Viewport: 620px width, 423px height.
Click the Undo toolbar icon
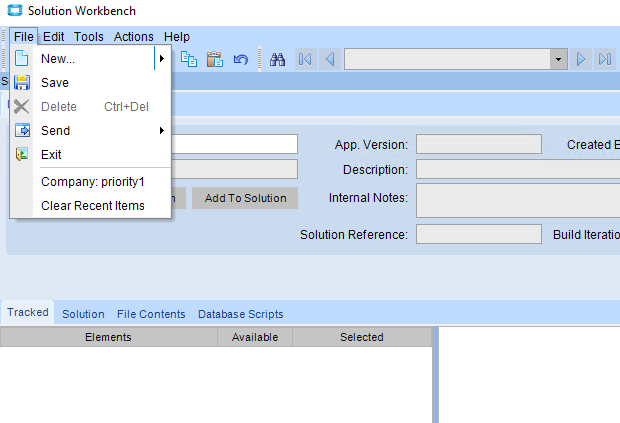240,60
